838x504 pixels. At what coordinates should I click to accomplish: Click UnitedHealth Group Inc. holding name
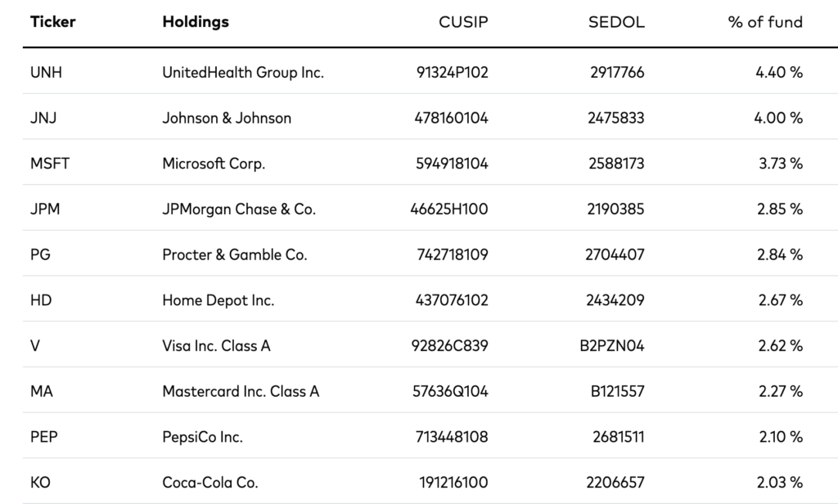(243, 72)
